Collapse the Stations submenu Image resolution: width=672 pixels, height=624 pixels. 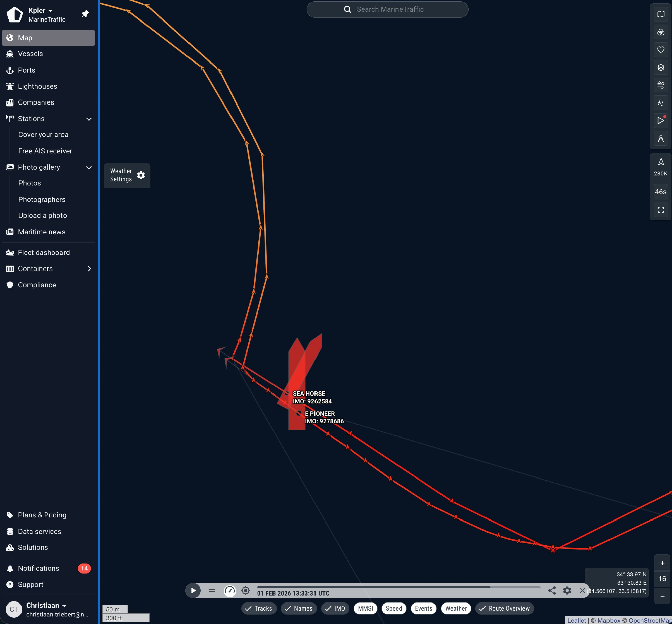click(89, 119)
